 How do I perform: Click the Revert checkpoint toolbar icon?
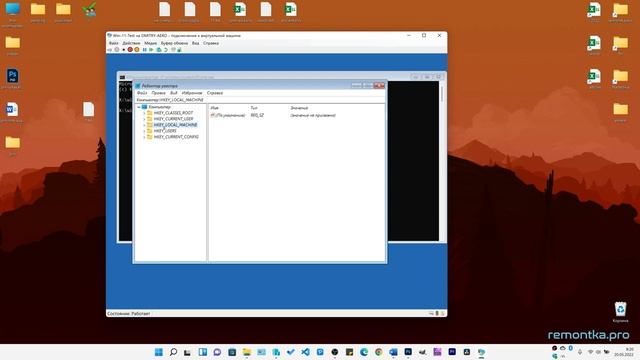[166, 50]
